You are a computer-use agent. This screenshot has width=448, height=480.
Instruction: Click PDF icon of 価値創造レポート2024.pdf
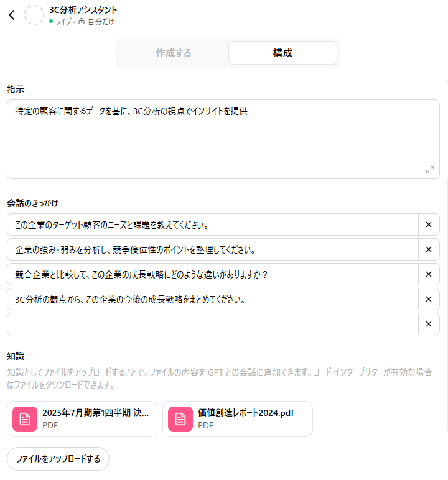[x=180, y=419]
